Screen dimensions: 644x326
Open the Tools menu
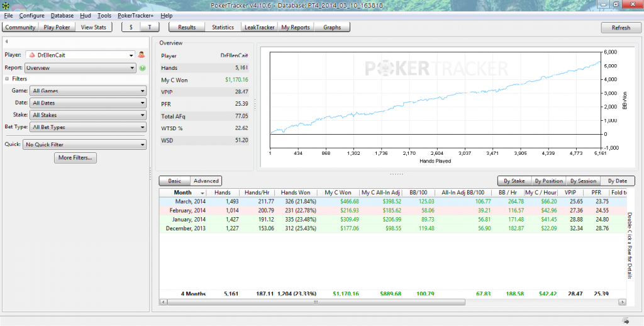pos(104,16)
